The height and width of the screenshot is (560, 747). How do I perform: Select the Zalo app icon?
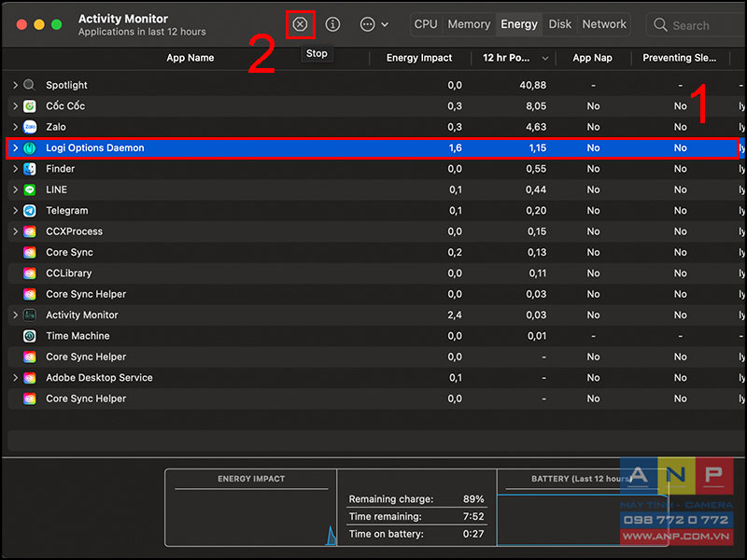click(30, 127)
